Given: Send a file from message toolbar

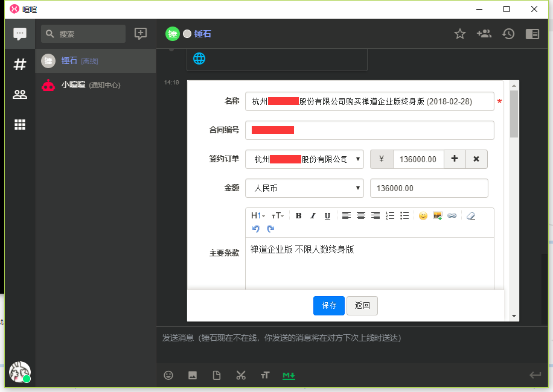Looking at the screenshot, I should pos(217,375).
